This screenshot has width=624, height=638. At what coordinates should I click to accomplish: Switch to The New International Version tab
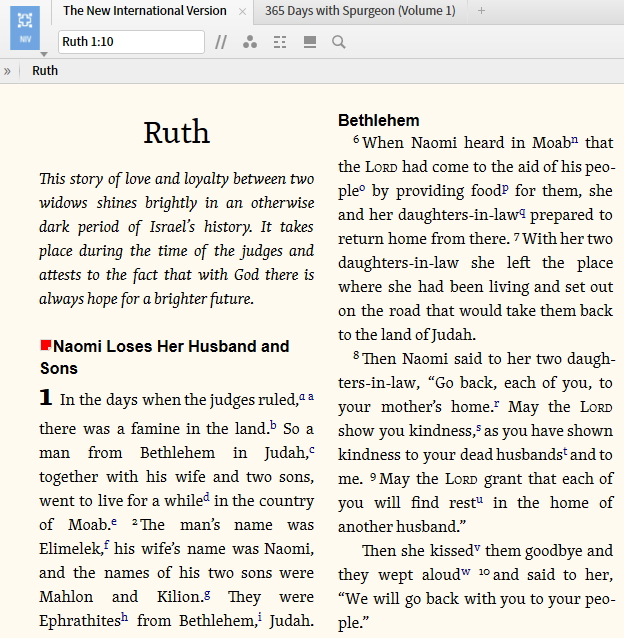(144, 11)
